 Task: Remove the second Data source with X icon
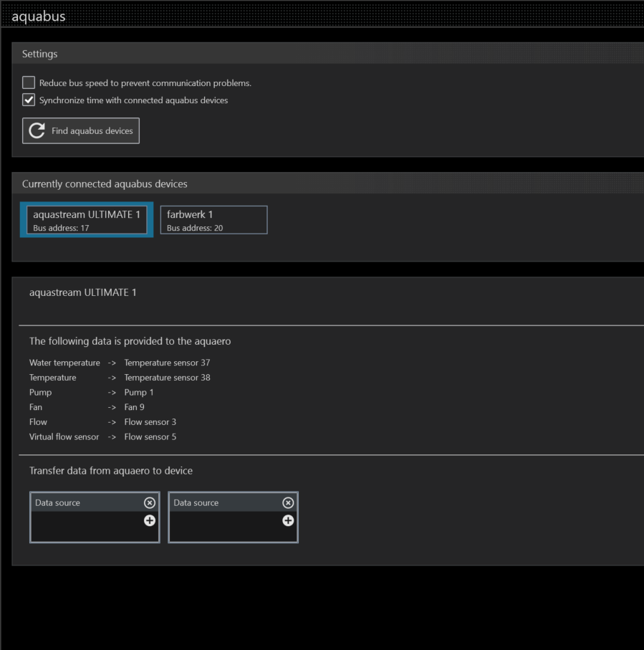click(x=288, y=503)
